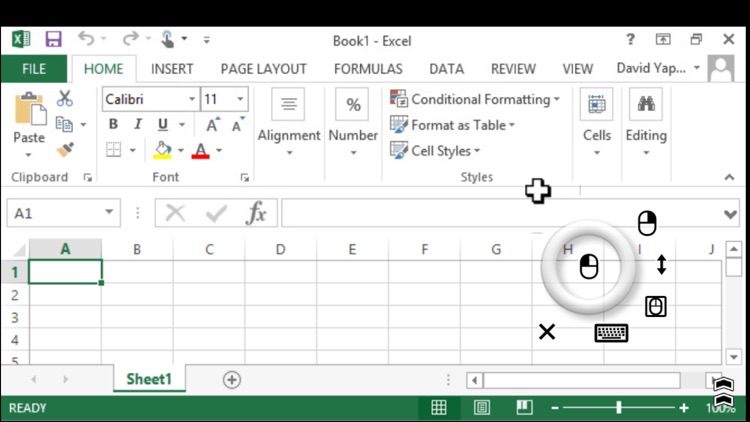Switch to the REVIEW tab
750x422 pixels.
pyautogui.click(x=513, y=69)
